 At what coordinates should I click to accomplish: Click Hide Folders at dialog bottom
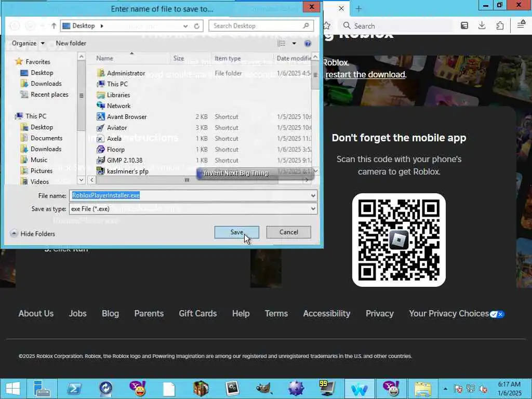pos(33,234)
